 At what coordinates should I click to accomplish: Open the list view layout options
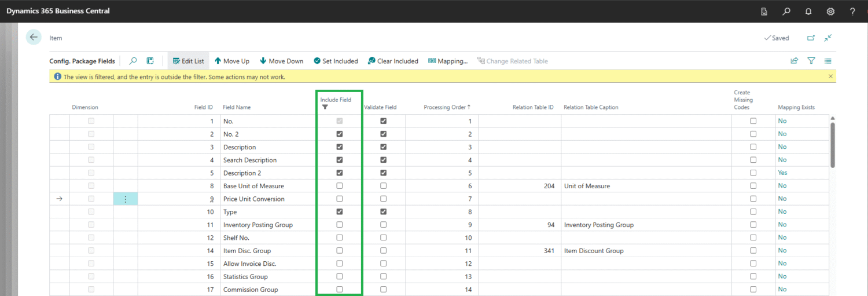[828, 61]
